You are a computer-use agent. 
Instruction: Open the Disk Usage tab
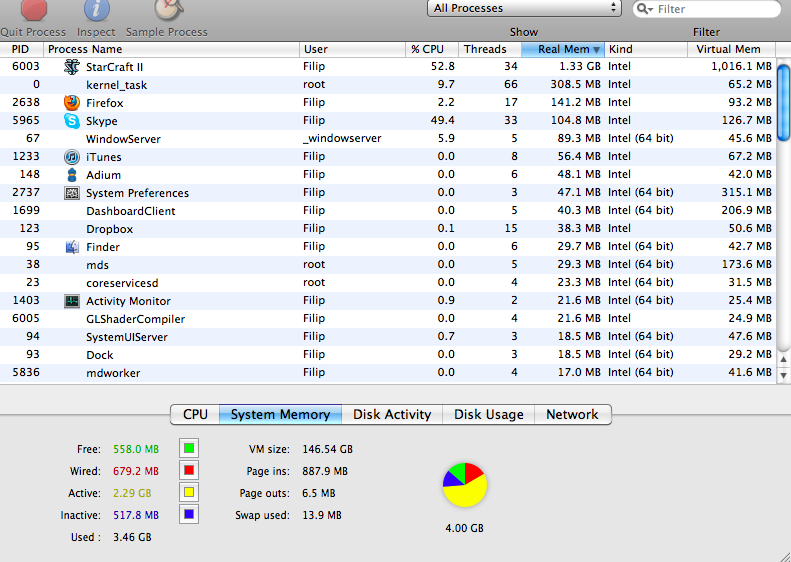click(488, 414)
